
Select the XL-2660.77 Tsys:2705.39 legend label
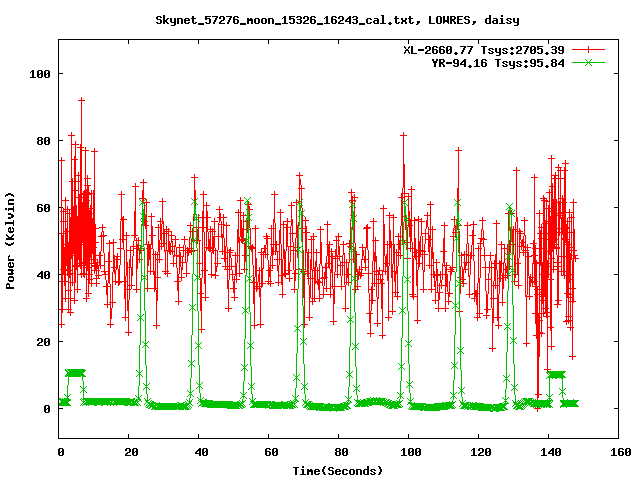pos(484,50)
